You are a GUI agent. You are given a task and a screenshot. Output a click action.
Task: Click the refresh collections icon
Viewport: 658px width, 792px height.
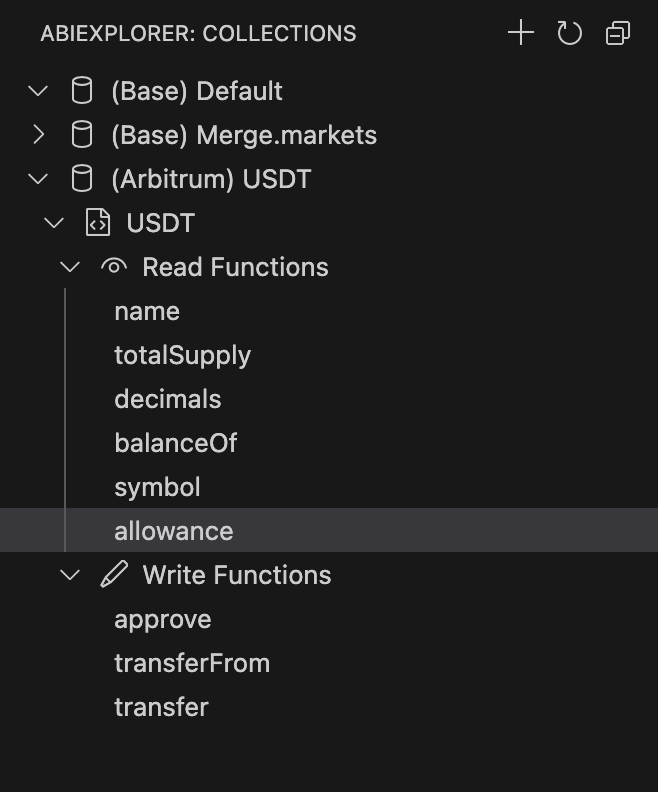tap(569, 33)
